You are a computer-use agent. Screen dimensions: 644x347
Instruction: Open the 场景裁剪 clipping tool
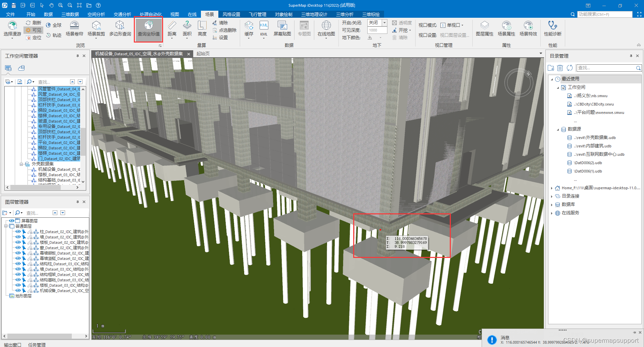click(x=96, y=29)
